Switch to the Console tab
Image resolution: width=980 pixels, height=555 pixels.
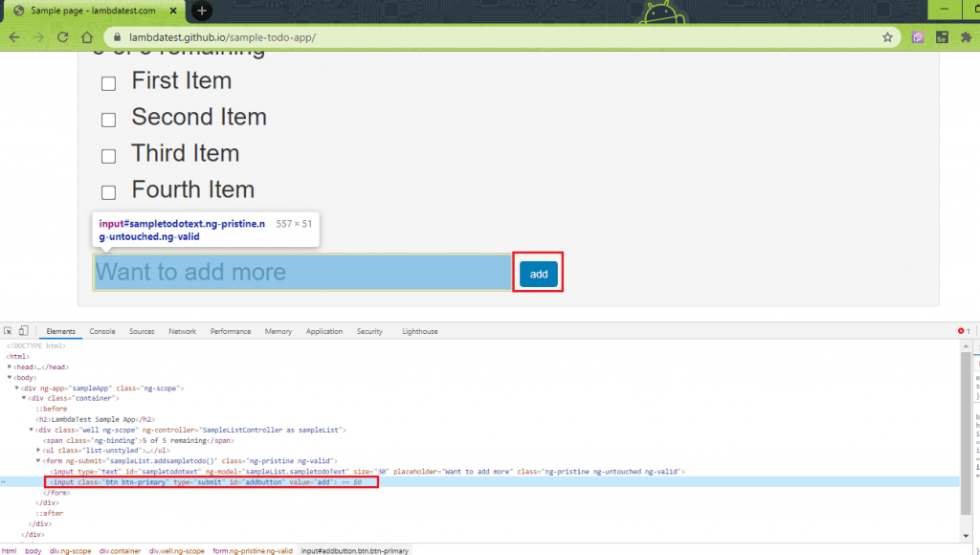click(102, 331)
